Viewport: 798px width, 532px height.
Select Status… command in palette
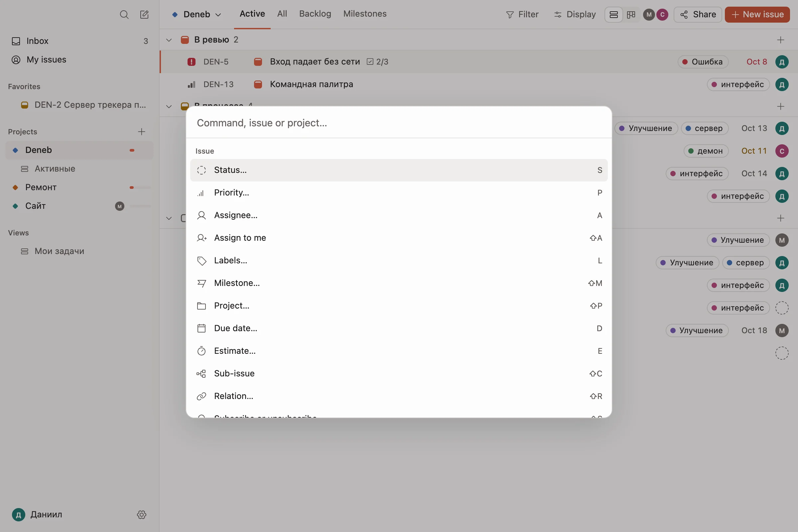(x=399, y=170)
